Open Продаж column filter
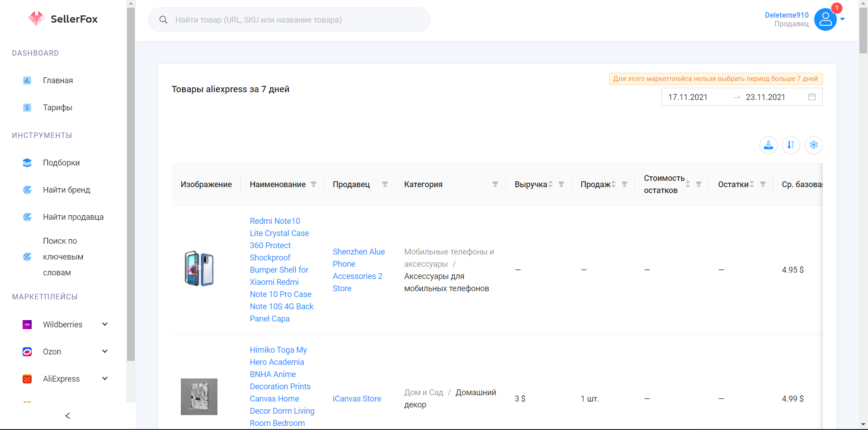The width and height of the screenshot is (868, 430). 624,184
